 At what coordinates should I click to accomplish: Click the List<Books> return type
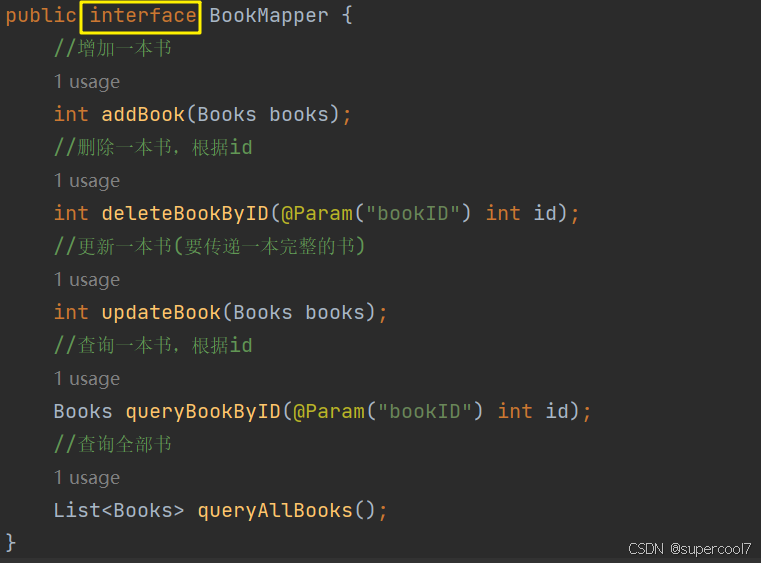[119, 511]
